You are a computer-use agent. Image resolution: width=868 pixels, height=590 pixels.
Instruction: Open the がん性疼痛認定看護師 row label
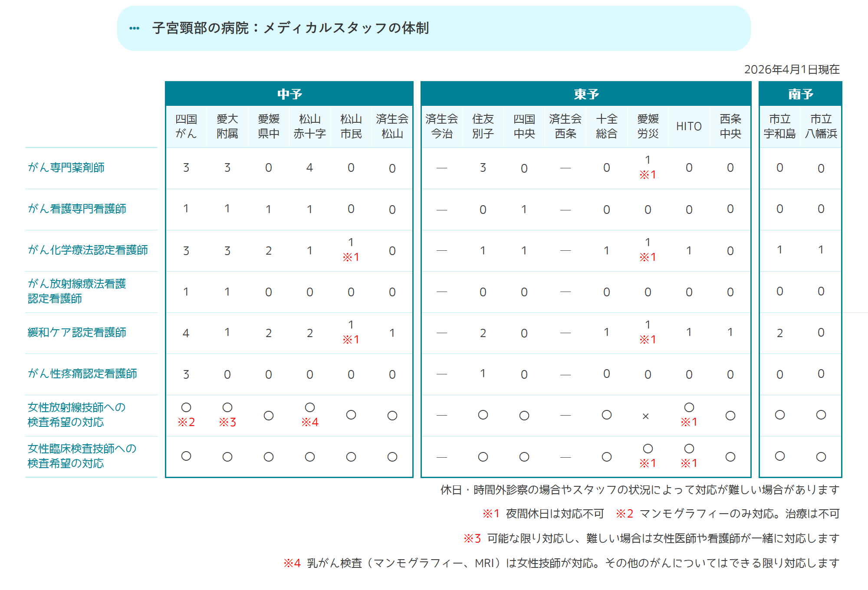82,374
